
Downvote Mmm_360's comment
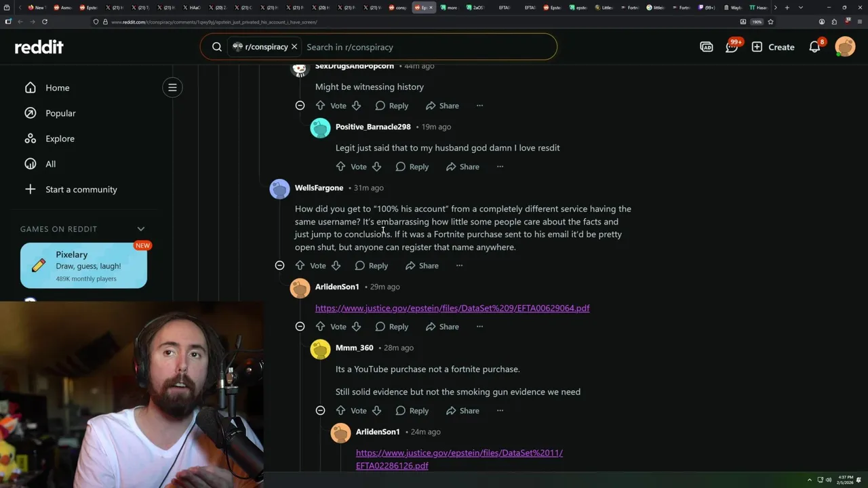click(376, 411)
